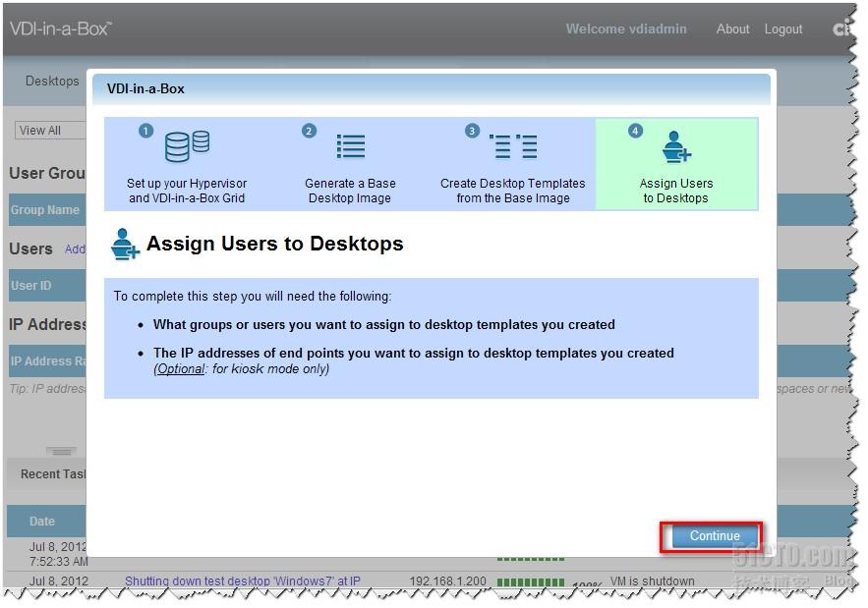Click the panel resize grip above Recent Tasks

61,452
